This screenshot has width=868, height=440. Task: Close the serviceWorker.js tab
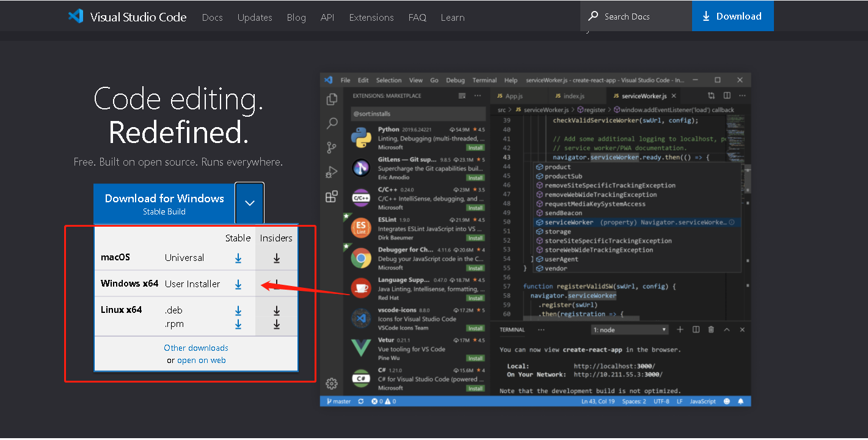[x=674, y=96]
